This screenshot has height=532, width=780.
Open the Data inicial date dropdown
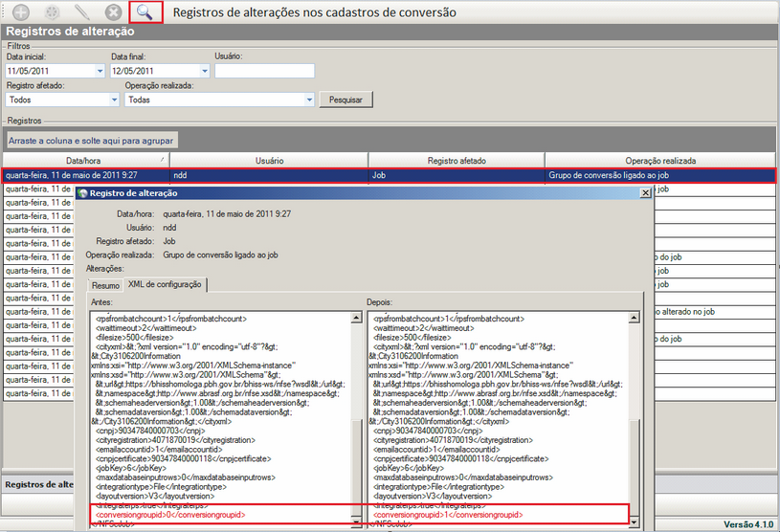(x=100, y=71)
